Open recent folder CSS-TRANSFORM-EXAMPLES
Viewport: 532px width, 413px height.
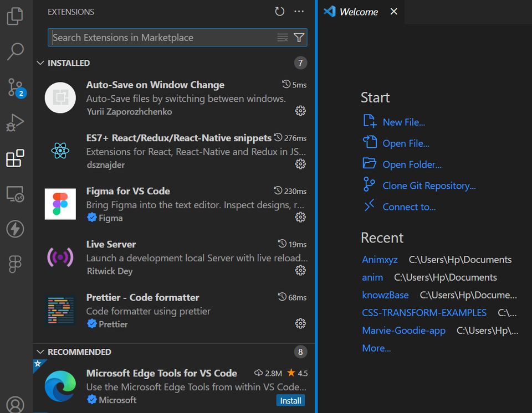(424, 313)
